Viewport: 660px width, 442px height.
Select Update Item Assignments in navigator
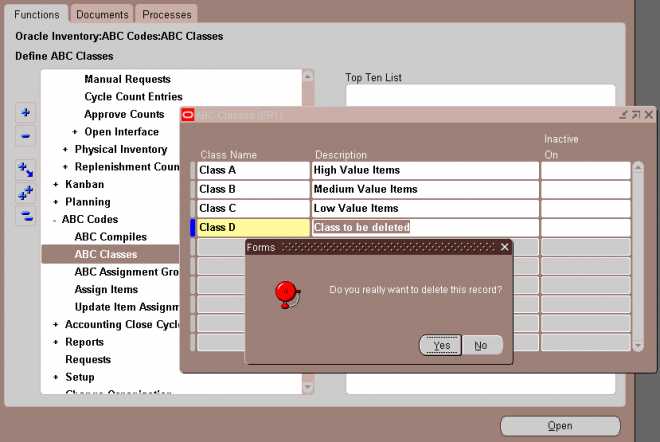tap(126, 307)
